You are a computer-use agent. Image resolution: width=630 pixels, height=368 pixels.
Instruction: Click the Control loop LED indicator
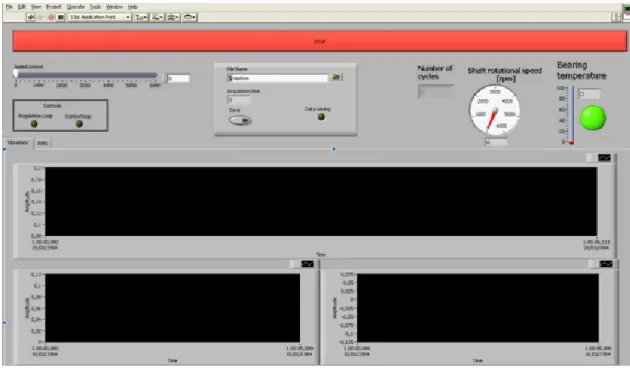pyautogui.click(x=79, y=124)
